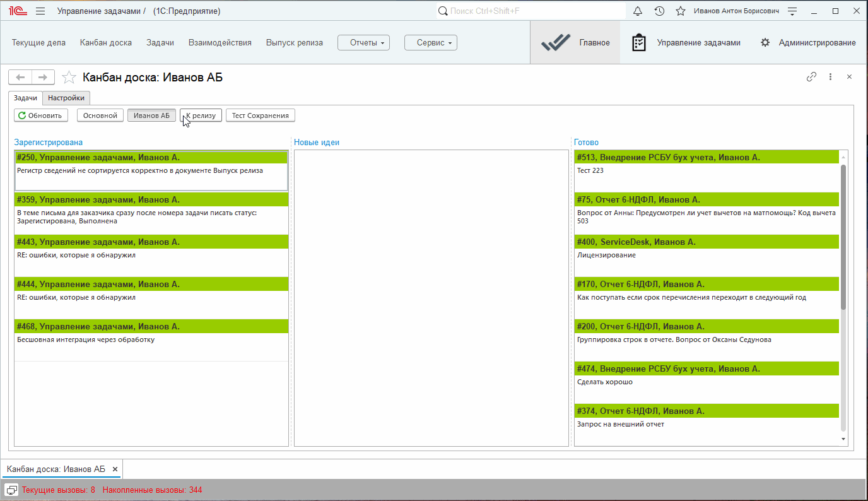Open favorites star in title bar

pyautogui.click(x=681, y=11)
